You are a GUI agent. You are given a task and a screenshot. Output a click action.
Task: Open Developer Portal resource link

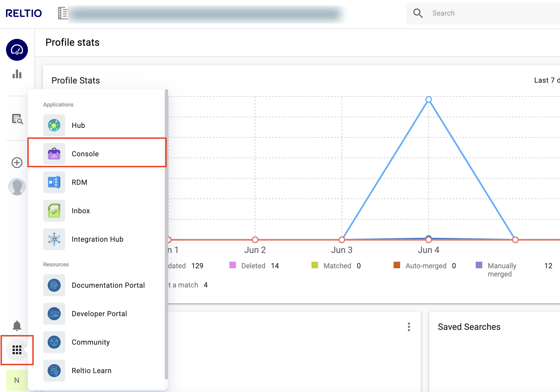pyautogui.click(x=96, y=314)
